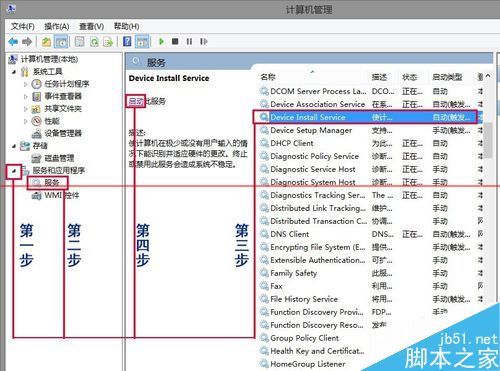The image size is (500, 371).
Task: Open the 查看(V) menu
Action: point(92,26)
